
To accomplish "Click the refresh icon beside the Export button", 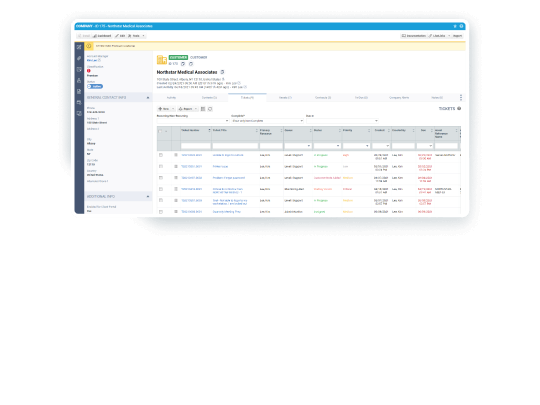I will click(x=210, y=109).
